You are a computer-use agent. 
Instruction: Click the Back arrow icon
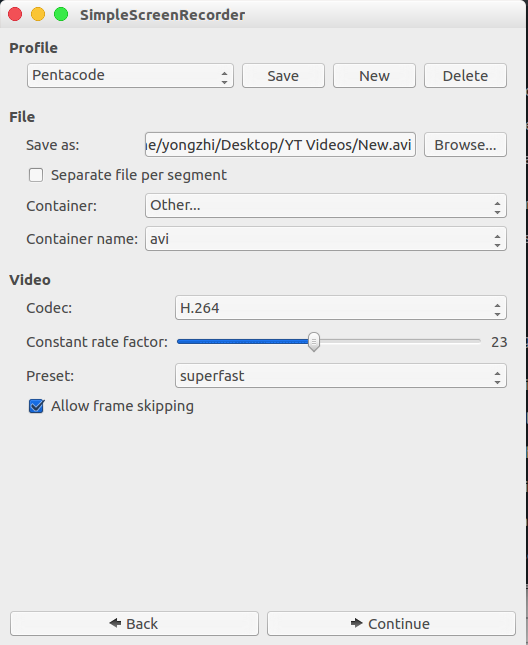pos(115,623)
